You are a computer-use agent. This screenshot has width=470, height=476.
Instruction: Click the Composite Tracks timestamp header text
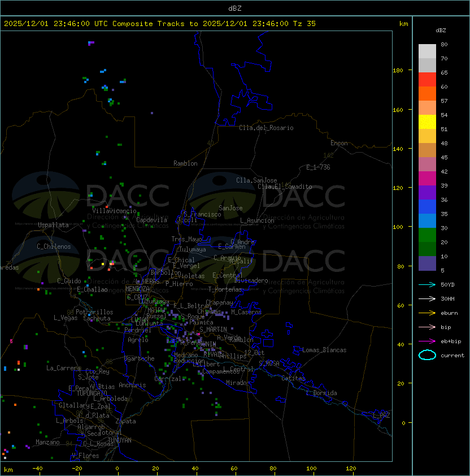[x=160, y=24]
